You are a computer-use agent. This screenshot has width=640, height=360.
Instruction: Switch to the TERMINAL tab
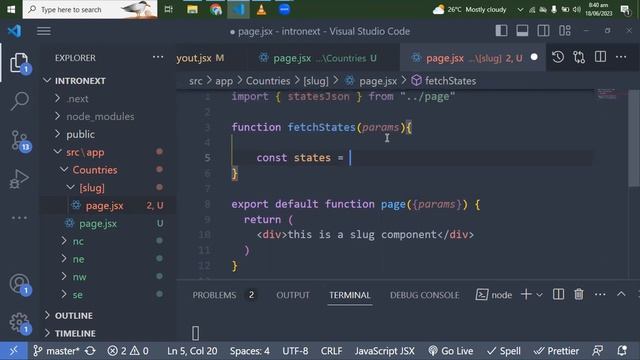(x=350, y=295)
